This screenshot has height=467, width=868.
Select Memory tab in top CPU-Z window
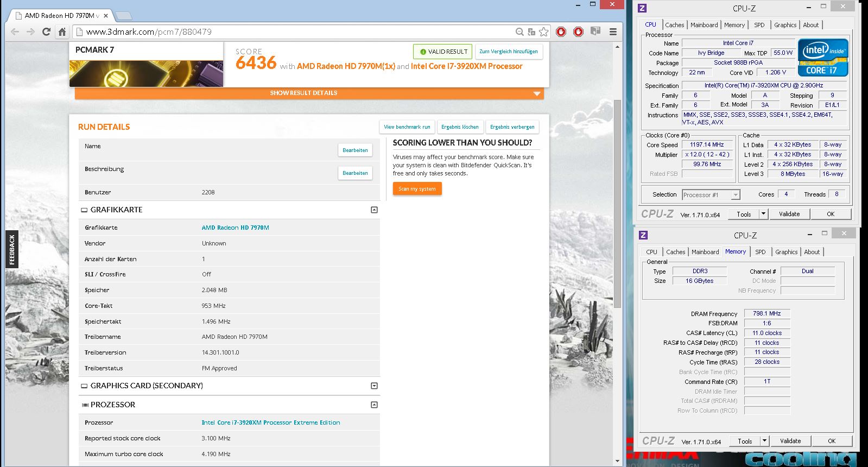click(x=734, y=25)
